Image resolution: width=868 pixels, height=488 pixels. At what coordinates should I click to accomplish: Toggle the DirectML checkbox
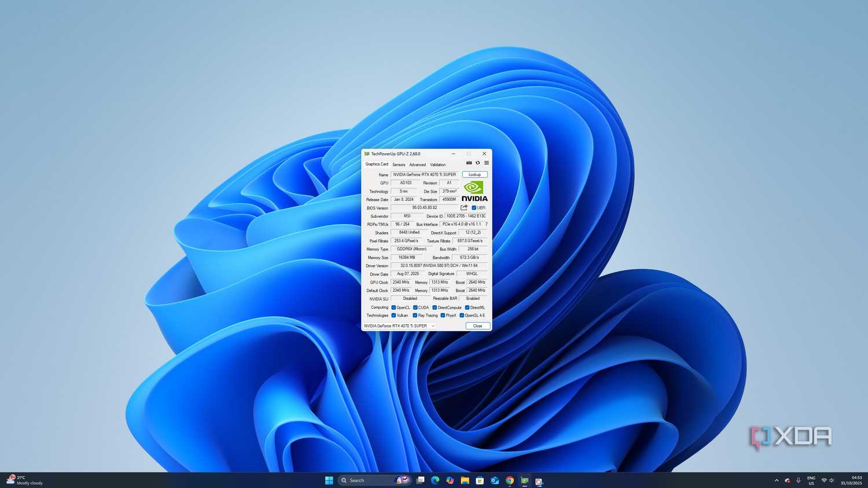pos(467,307)
